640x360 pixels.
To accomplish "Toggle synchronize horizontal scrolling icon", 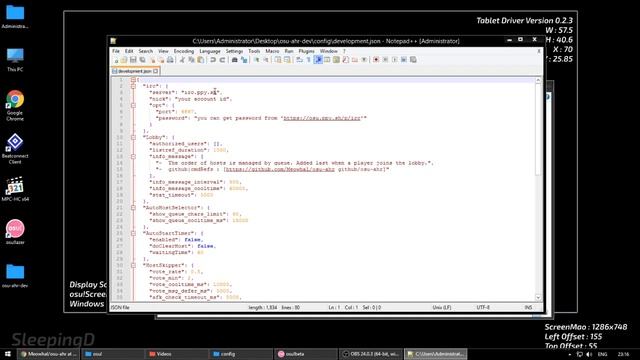I will (288, 60).
